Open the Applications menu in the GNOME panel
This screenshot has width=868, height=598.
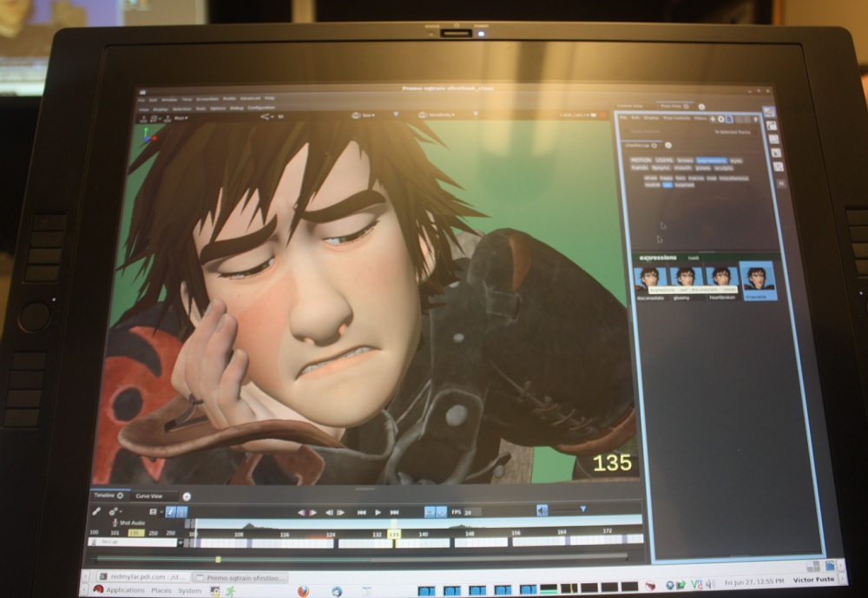(x=118, y=590)
